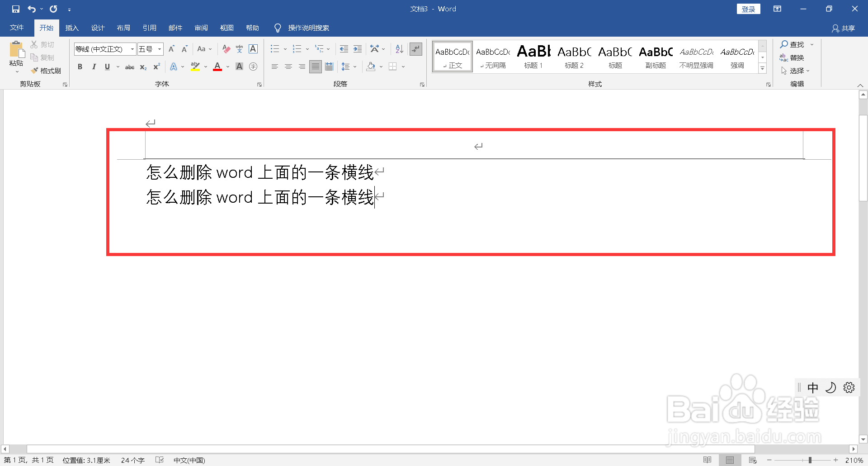Screen dimensions: 868x466
Task: Click the 操作说明搜索 search box
Action: [x=309, y=28]
